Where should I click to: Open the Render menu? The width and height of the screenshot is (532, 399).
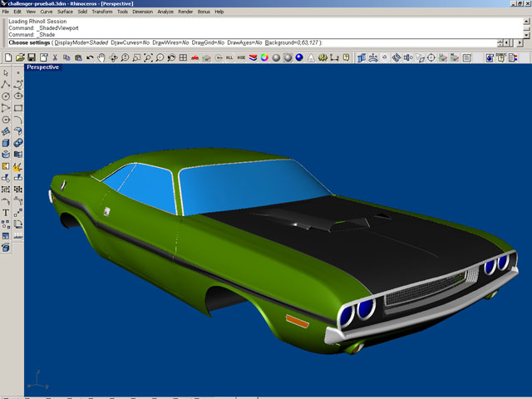185,12
